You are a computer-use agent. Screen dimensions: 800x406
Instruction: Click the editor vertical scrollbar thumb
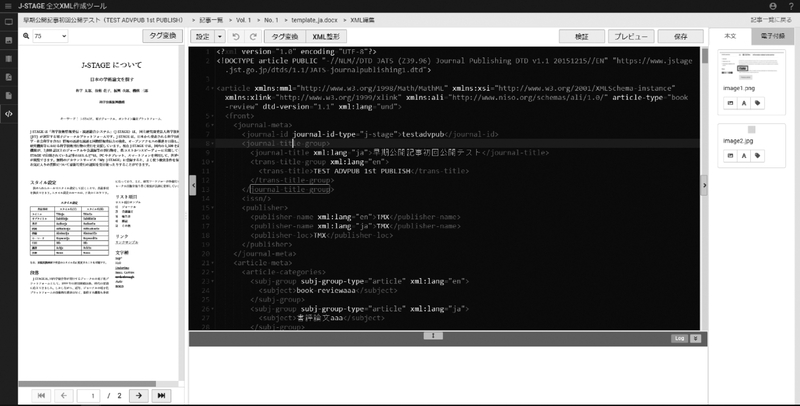click(x=705, y=56)
